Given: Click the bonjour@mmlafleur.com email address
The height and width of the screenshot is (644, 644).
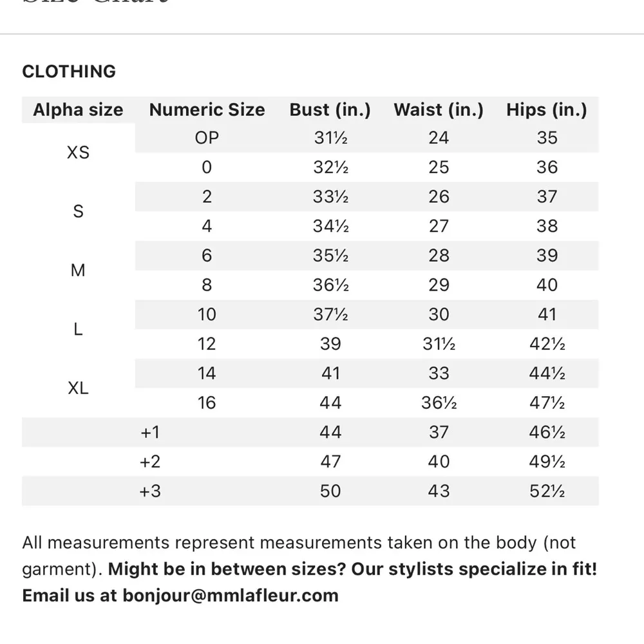Looking at the screenshot, I should pyautogui.click(x=230, y=595).
